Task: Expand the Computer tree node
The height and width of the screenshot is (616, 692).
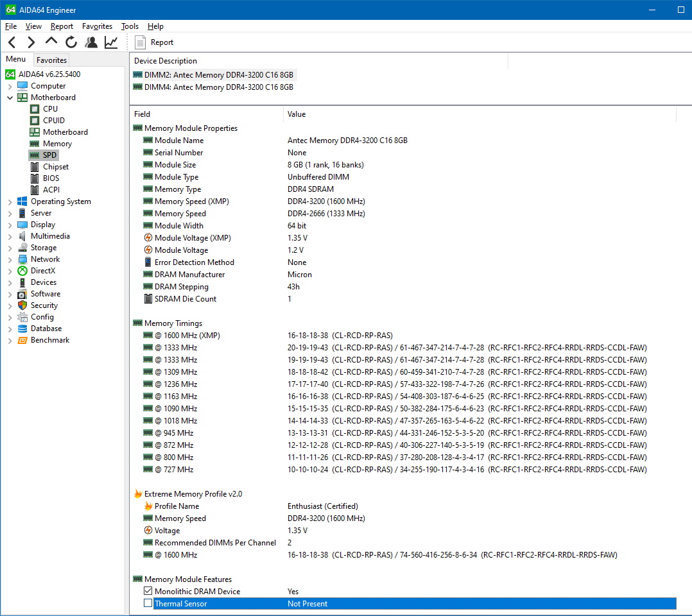Action: pyautogui.click(x=10, y=87)
